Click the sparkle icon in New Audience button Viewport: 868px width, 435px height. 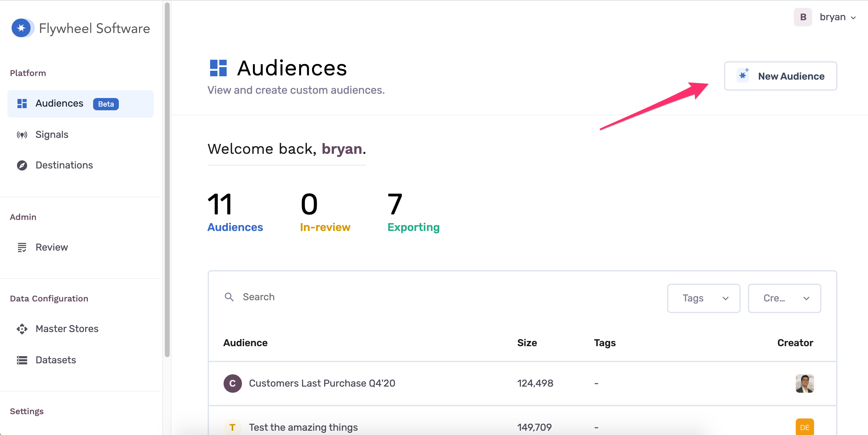[743, 75]
